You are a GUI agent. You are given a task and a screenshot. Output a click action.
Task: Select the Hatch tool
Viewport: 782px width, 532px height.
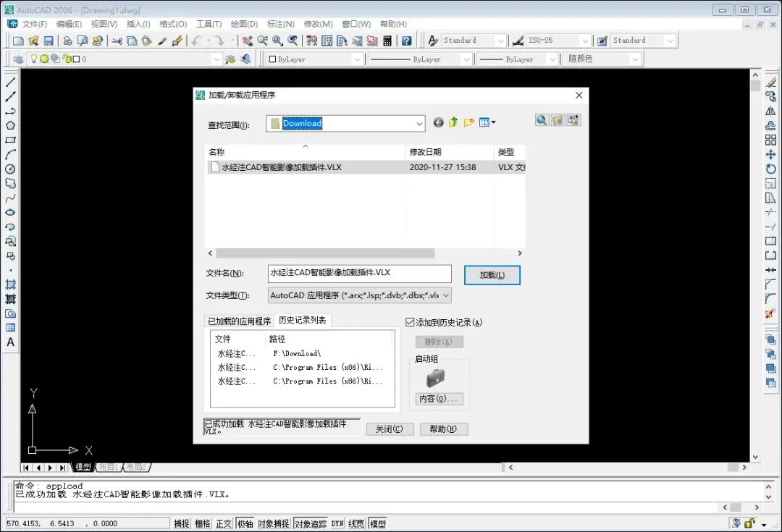(x=10, y=284)
